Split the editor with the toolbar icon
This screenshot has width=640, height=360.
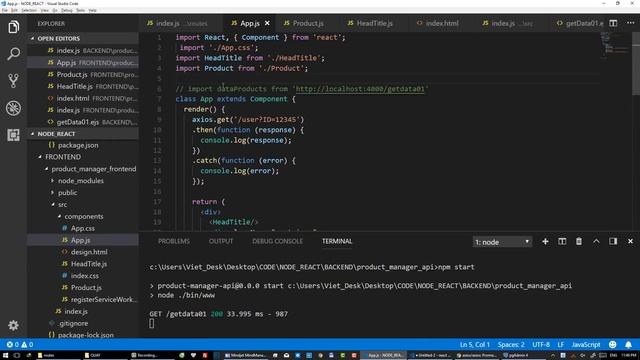pos(613,23)
